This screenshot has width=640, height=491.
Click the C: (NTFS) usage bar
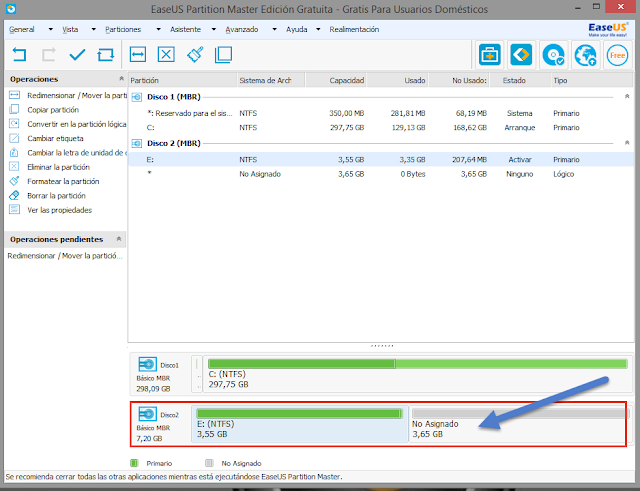[418, 364]
